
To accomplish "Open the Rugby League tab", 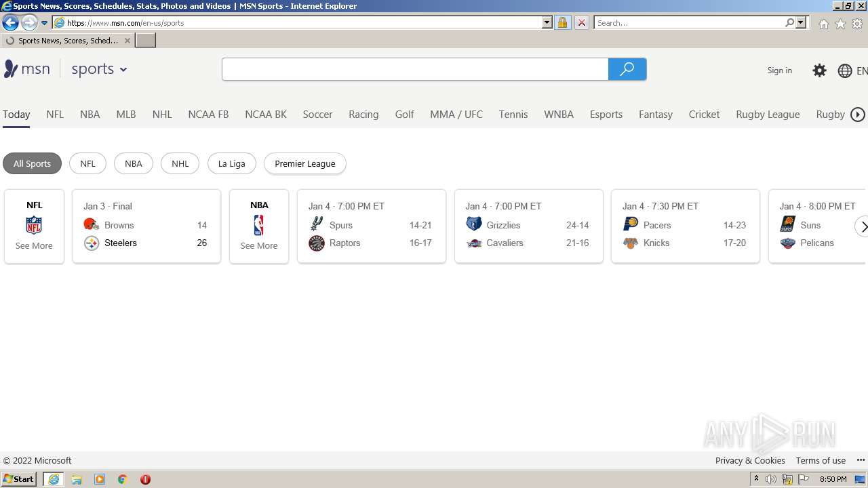I will tap(768, 115).
